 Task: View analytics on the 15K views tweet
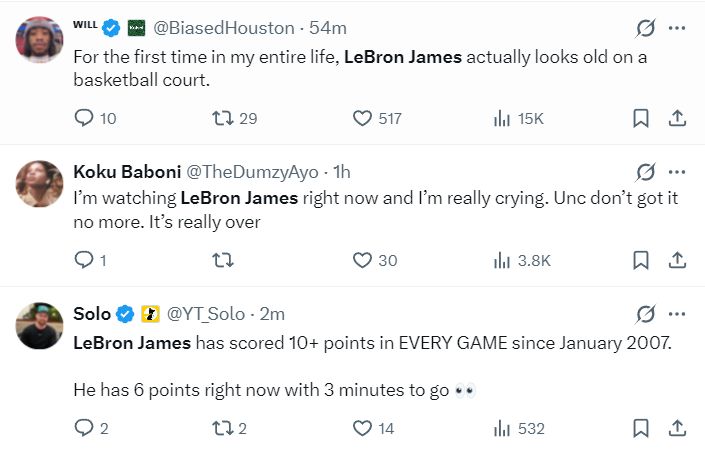503,118
